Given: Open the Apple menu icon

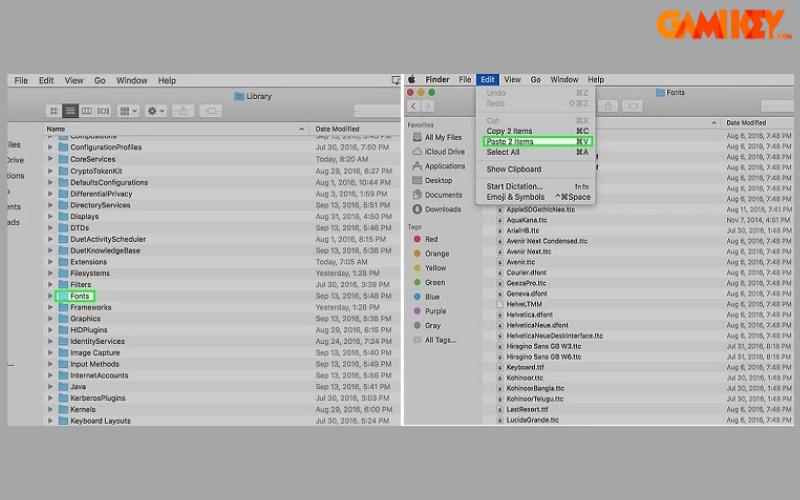Looking at the screenshot, I should 411,79.
